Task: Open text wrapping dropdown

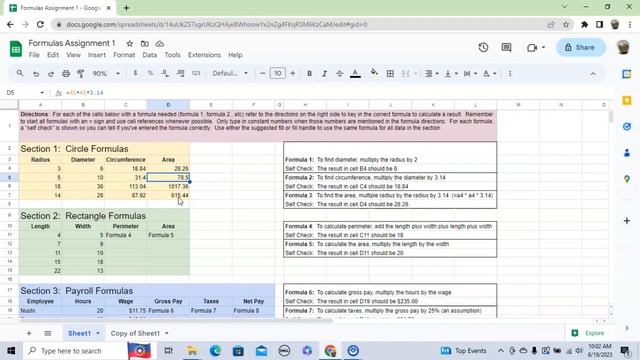Action: tap(470, 73)
